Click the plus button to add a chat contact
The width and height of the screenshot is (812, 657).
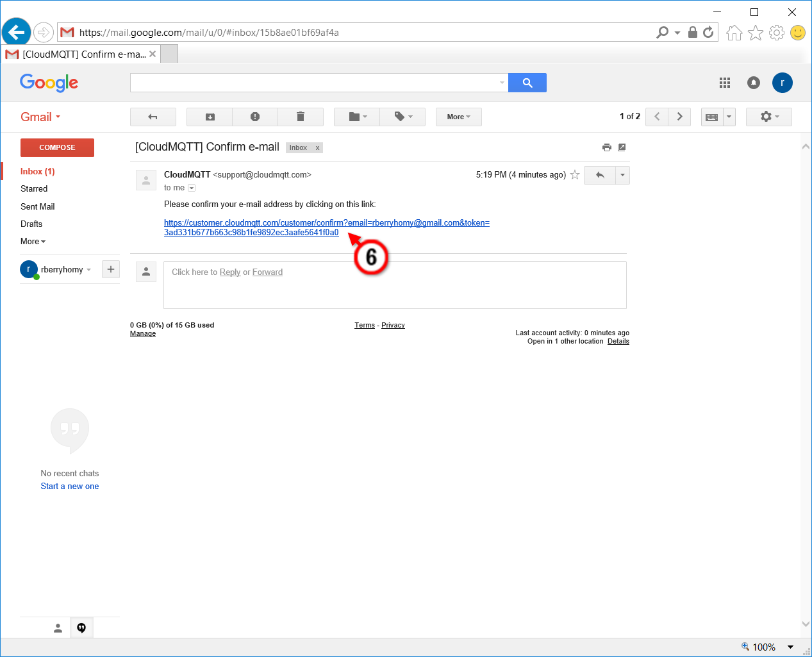111,269
